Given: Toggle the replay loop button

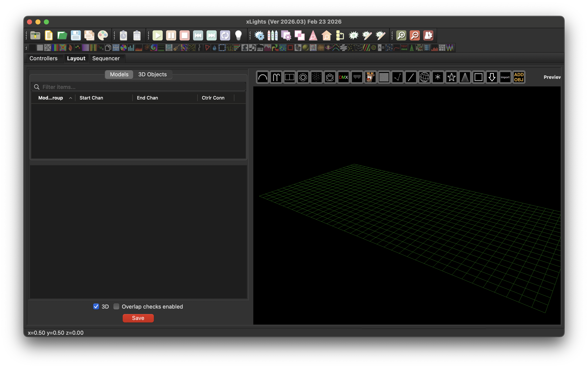Looking at the screenshot, I should 225,36.
